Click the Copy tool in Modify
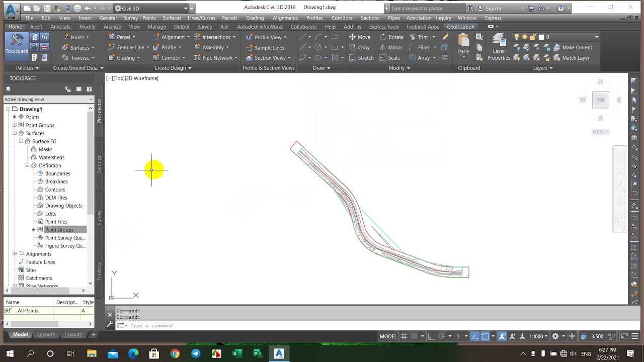644x362 pixels. [x=359, y=47]
